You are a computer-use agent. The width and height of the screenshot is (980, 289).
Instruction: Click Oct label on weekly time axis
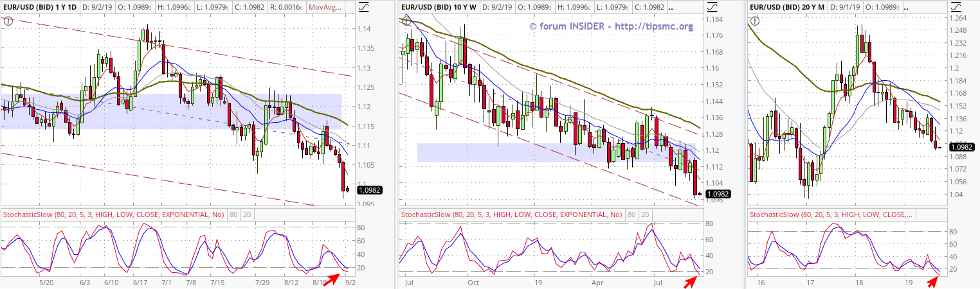click(x=473, y=283)
